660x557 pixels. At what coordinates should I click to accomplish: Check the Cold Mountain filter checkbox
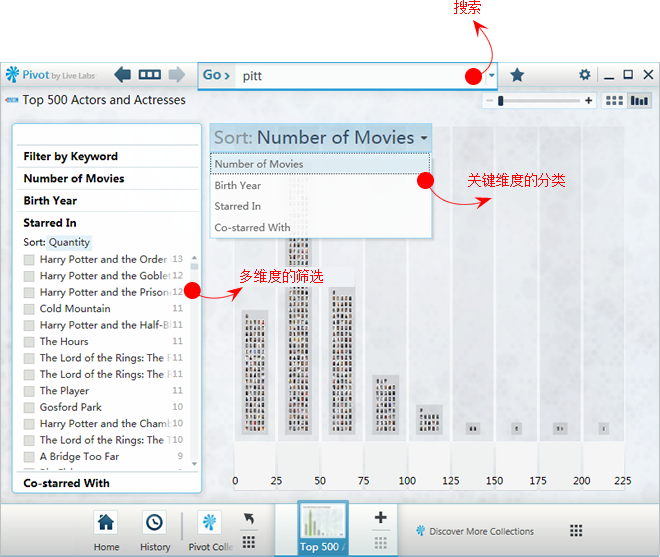(x=30, y=309)
